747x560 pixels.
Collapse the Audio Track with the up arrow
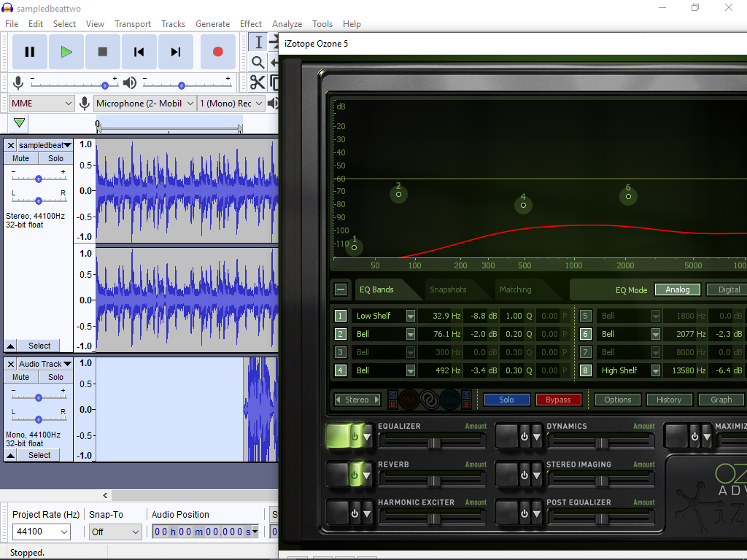(x=10, y=455)
